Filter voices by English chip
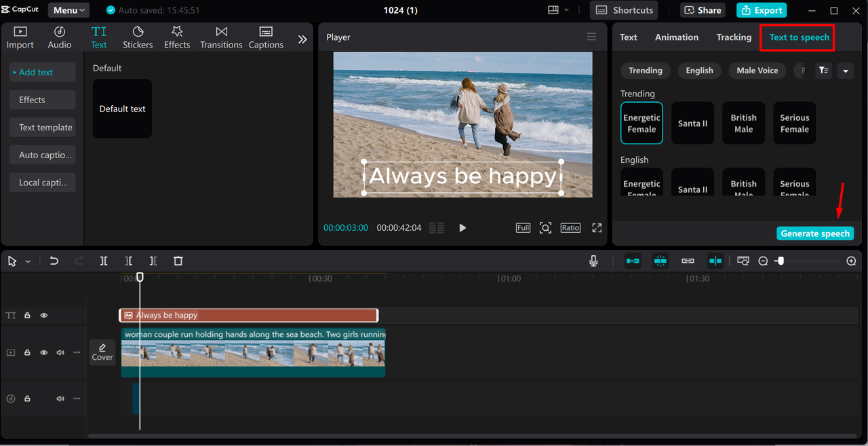 699,71
